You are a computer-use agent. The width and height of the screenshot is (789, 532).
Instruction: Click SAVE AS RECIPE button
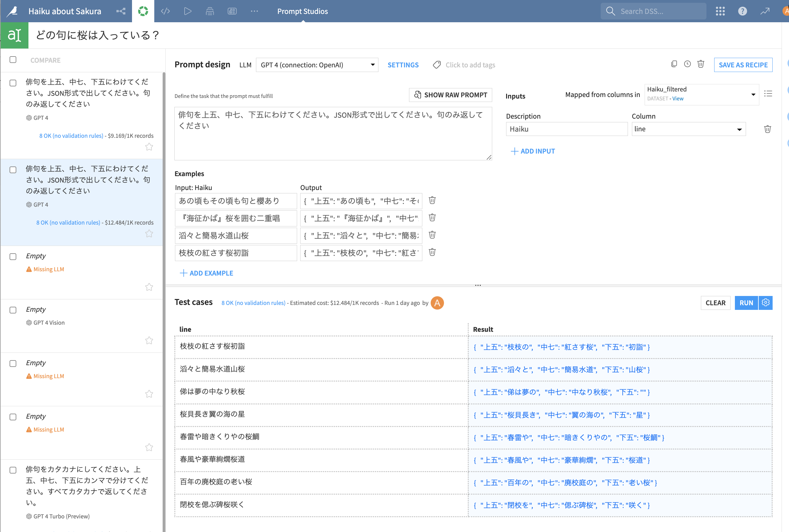pos(743,65)
